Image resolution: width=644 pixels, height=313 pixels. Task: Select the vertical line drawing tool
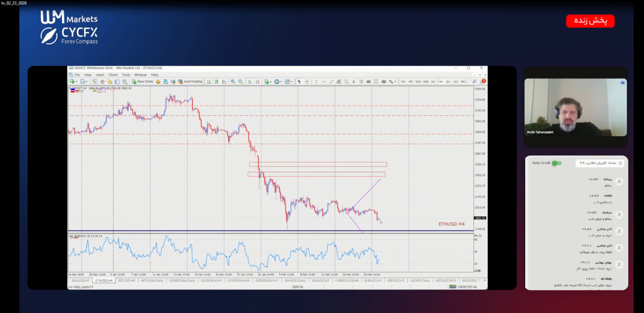pos(316,82)
